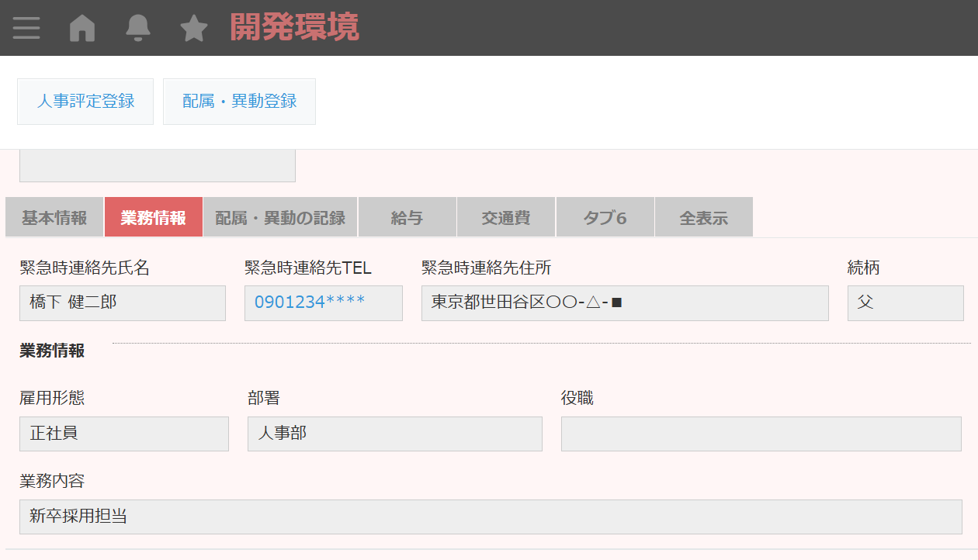Click the 緊急時連絡先住所 address field
978x560 pixels.
[x=625, y=303]
